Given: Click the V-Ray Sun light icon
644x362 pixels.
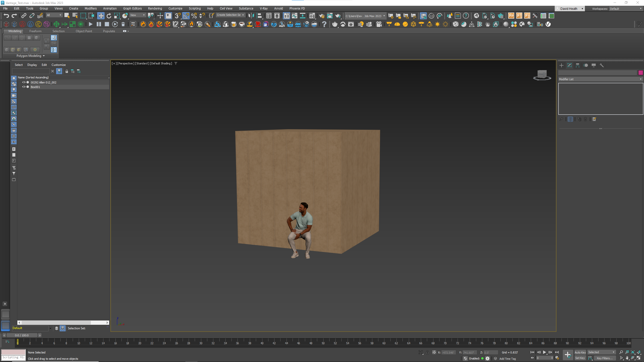Looking at the screenshot, I should [437, 24].
